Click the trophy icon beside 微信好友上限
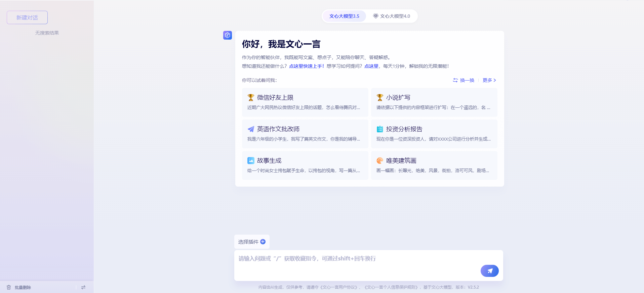644x293 pixels. pos(251,98)
